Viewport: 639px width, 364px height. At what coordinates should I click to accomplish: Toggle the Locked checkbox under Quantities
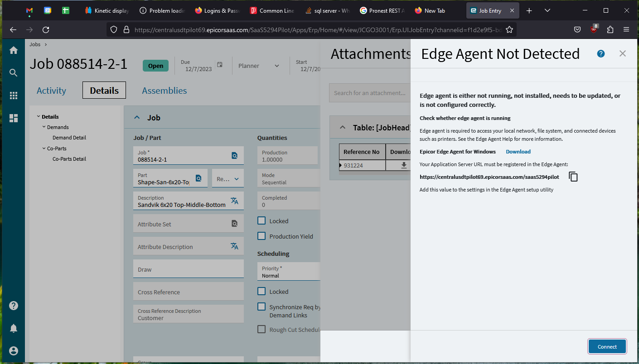[x=261, y=221]
